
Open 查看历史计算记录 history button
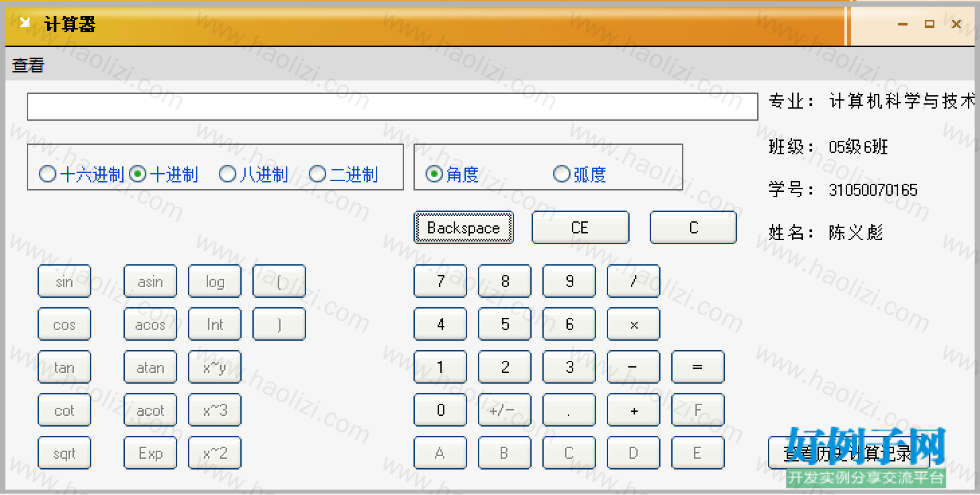tap(849, 453)
